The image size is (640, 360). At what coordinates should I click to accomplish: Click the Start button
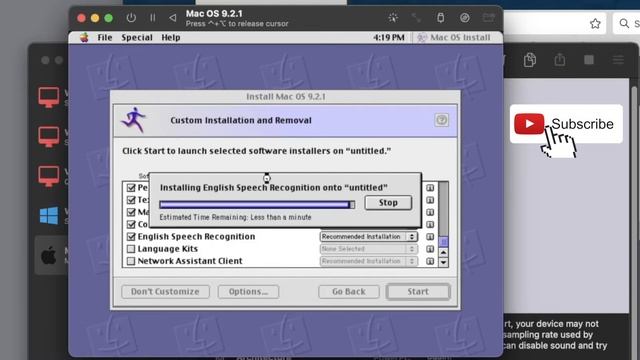418,291
